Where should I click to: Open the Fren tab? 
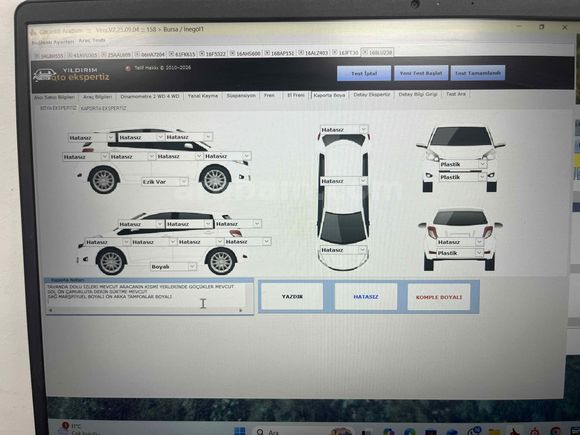tap(269, 95)
